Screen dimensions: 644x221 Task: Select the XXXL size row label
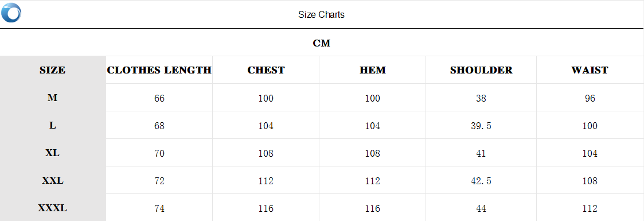[x=53, y=208]
